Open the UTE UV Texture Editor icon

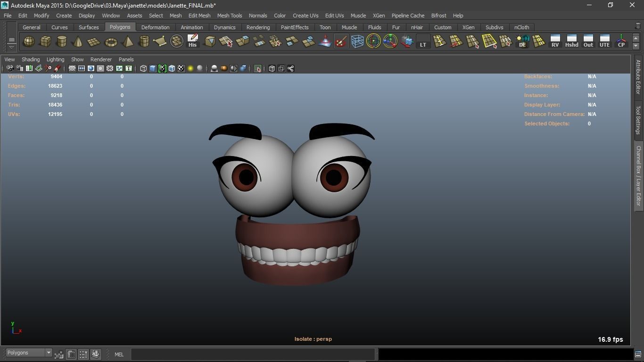click(x=604, y=41)
